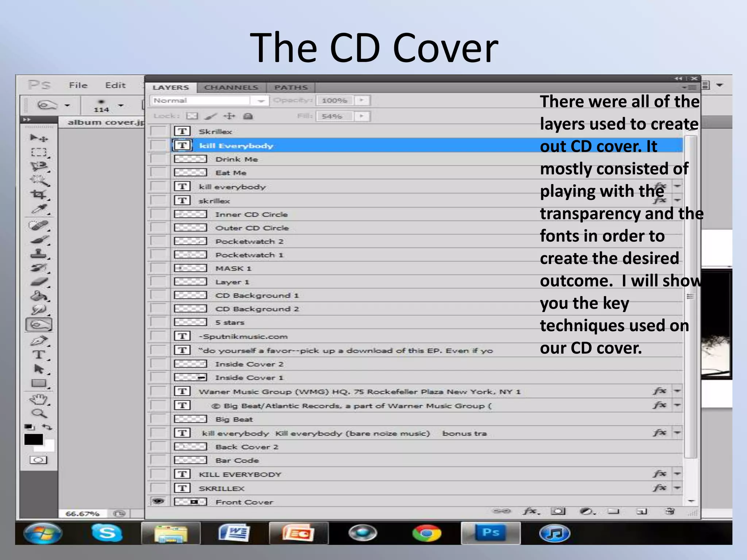Image resolution: width=747 pixels, height=560 pixels.
Task: Pick the Lasso tool in the toolbox
Action: [x=39, y=166]
